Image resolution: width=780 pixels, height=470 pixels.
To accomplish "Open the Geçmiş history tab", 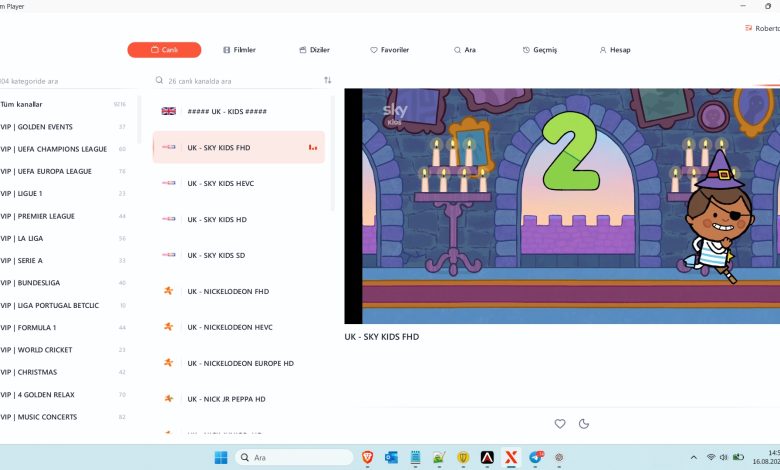I will [540, 50].
